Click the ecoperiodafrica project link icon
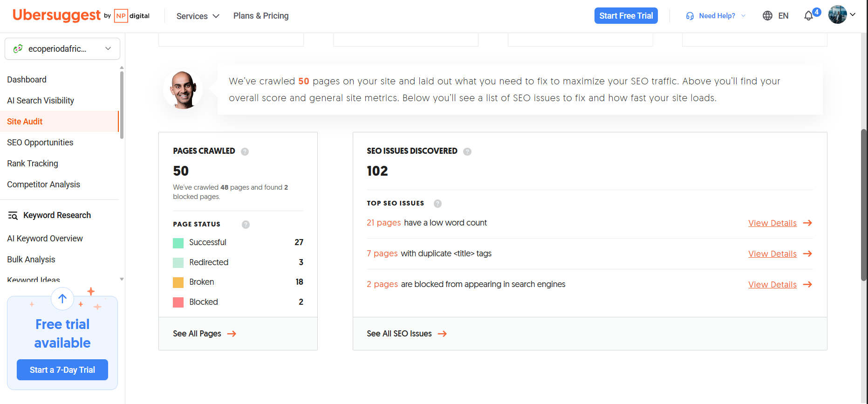The image size is (868, 404). click(x=18, y=48)
